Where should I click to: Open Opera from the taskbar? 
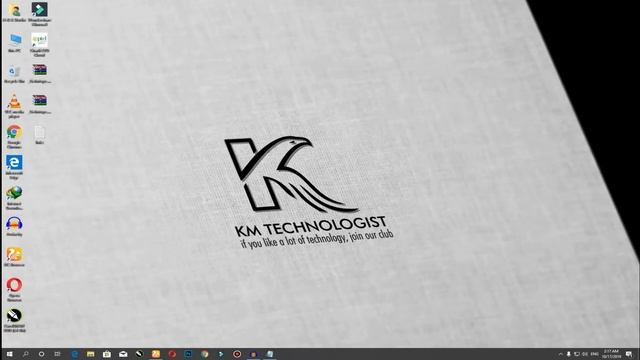(172, 354)
